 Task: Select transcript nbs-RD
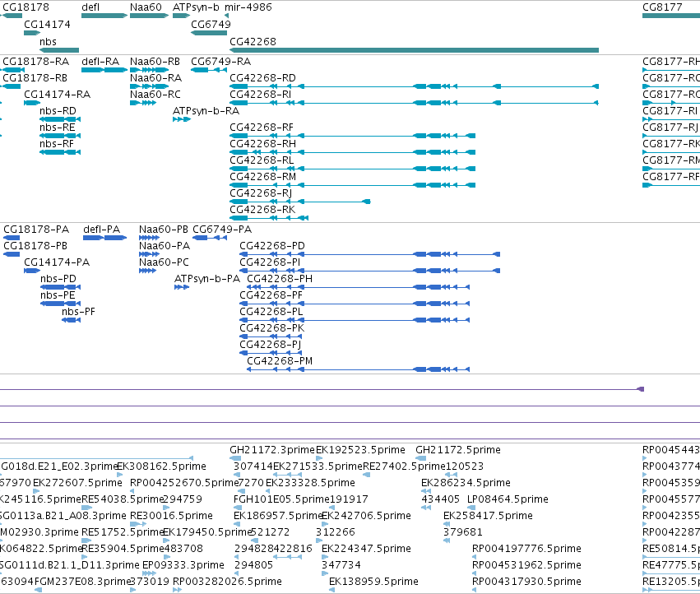[60, 119]
